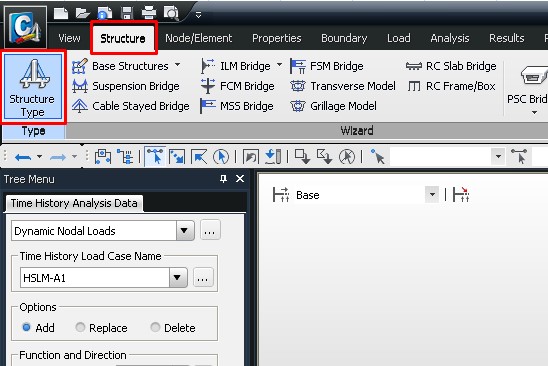This screenshot has width=548, height=366.
Task: Select the FCM Bridge wizard
Action: click(x=238, y=86)
